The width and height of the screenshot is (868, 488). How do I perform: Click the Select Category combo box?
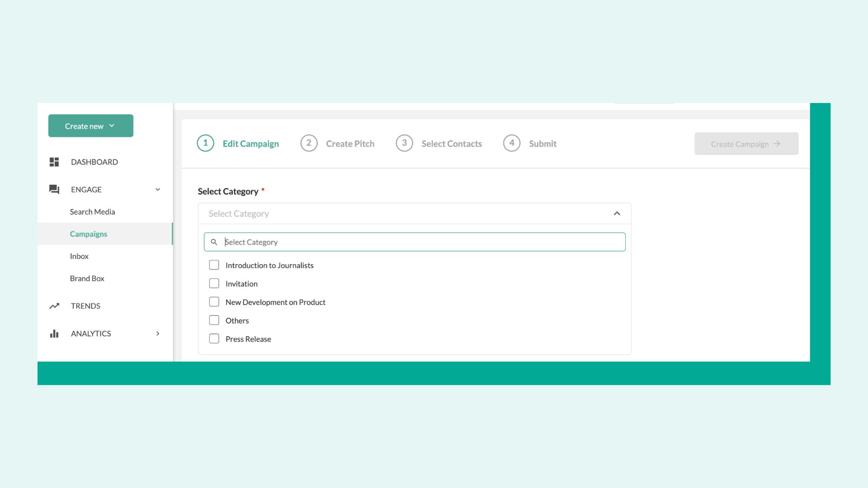click(415, 213)
